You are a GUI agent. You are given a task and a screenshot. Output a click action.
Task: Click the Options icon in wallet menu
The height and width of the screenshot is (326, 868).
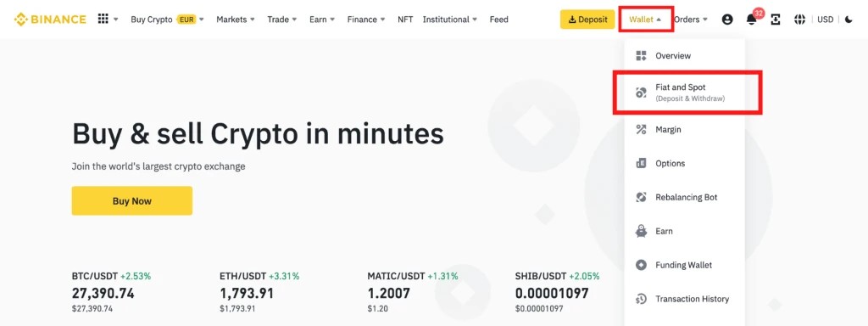point(641,163)
